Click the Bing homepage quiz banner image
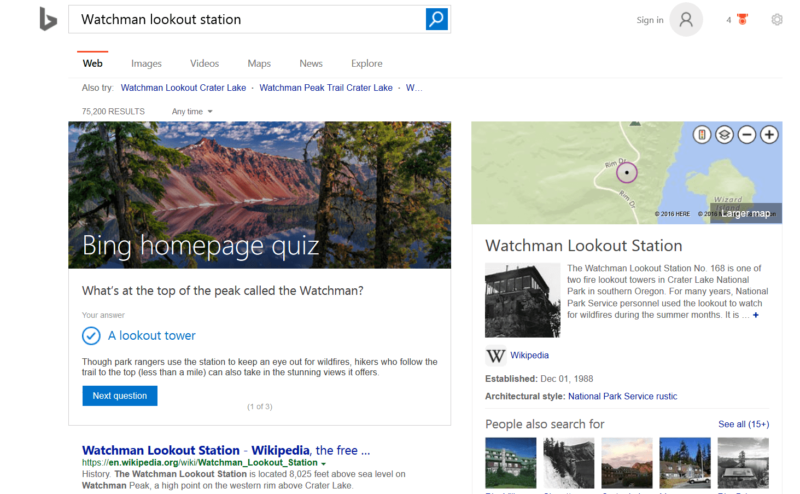Viewport: 800px width, 494px height. click(x=260, y=195)
